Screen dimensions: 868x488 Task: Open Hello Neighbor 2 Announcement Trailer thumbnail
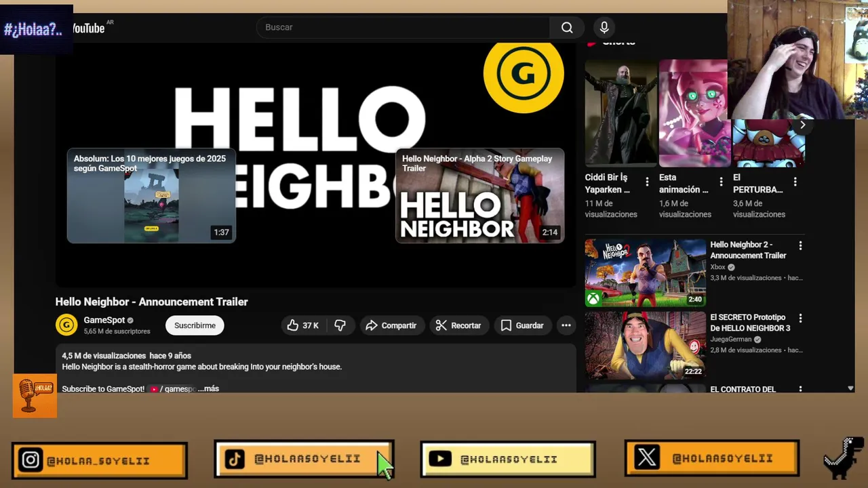[x=646, y=272]
